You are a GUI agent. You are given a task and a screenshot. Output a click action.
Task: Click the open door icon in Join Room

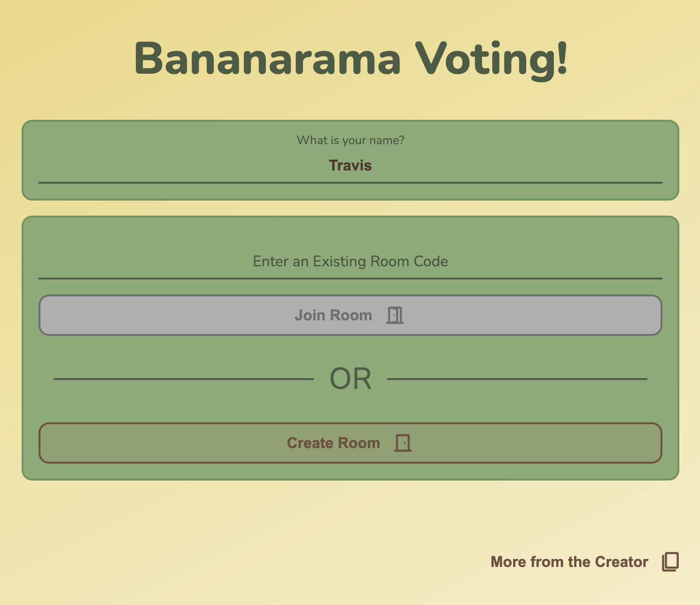tap(395, 315)
